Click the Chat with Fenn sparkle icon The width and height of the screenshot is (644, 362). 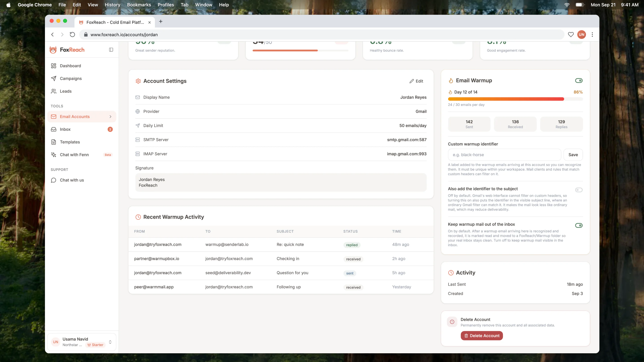[x=53, y=155]
